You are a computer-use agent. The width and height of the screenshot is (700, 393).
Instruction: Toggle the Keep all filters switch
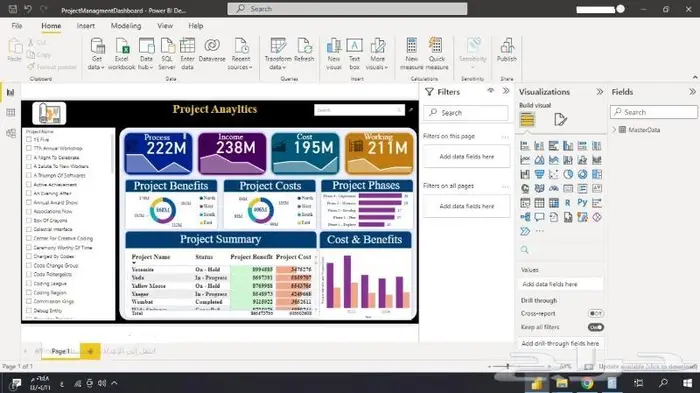pos(596,327)
